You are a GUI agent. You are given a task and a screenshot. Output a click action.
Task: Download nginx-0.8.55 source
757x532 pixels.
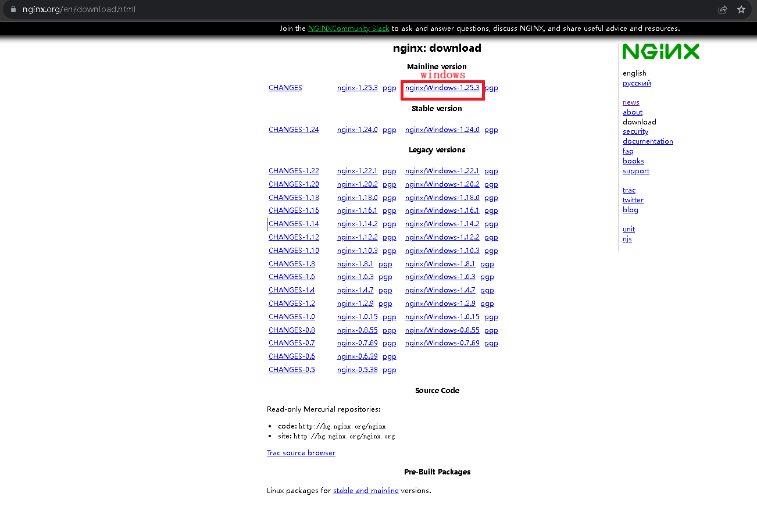coord(357,330)
